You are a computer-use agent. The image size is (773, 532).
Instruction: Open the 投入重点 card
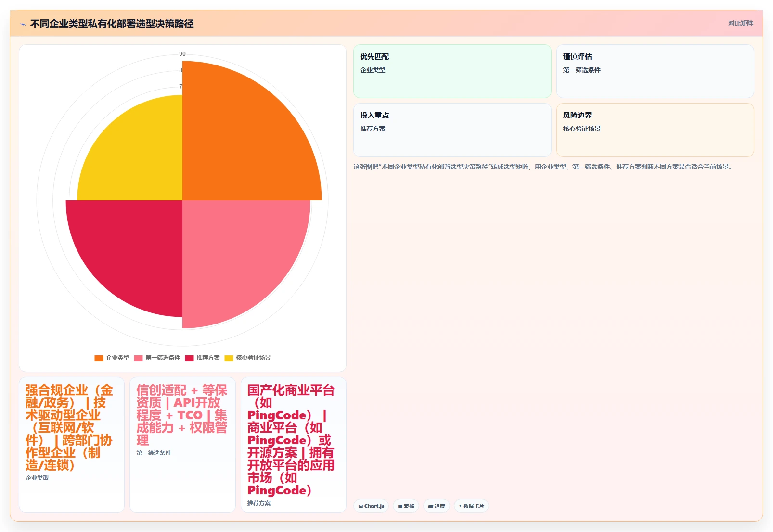(x=452, y=130)
